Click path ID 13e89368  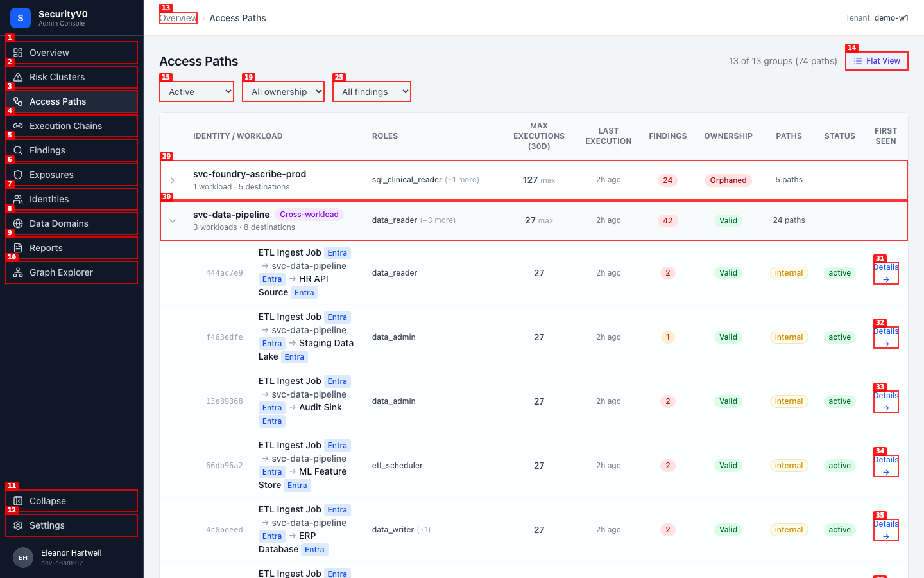tap(225, 401)
